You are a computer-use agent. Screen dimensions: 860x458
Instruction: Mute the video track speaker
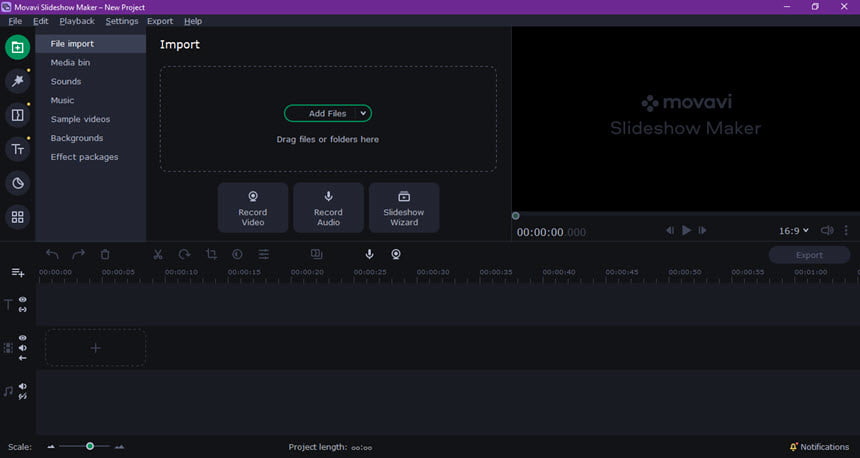click(22, 348)
